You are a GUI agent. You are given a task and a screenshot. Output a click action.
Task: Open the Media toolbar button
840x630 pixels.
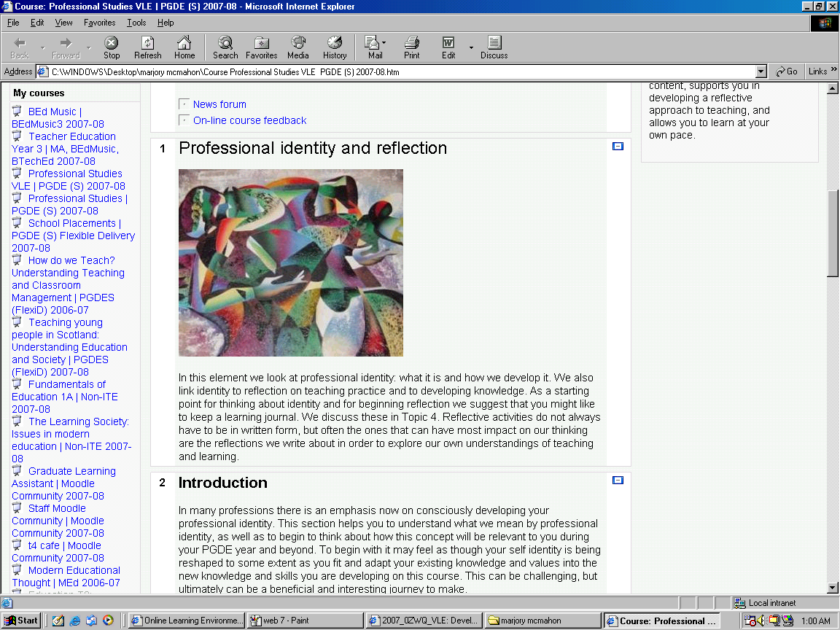[297, 47]
